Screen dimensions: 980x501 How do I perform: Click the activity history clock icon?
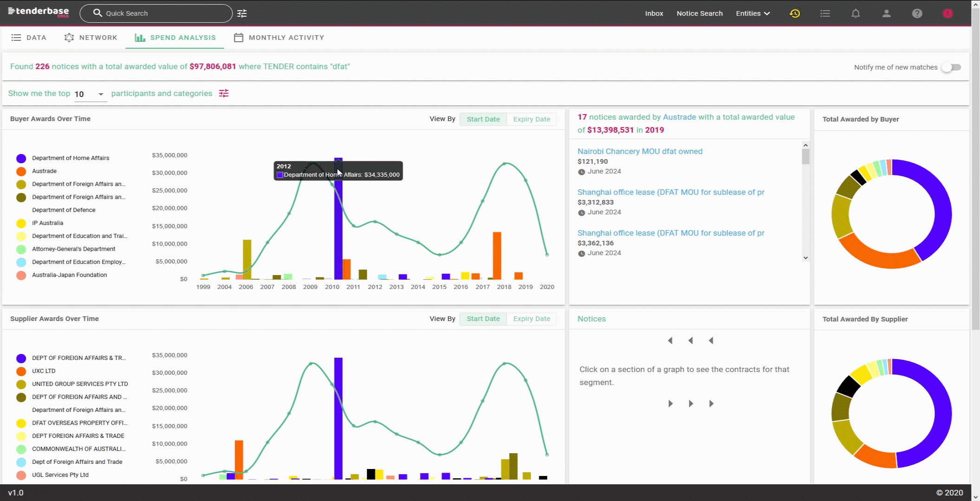click(x=795, y=13)
